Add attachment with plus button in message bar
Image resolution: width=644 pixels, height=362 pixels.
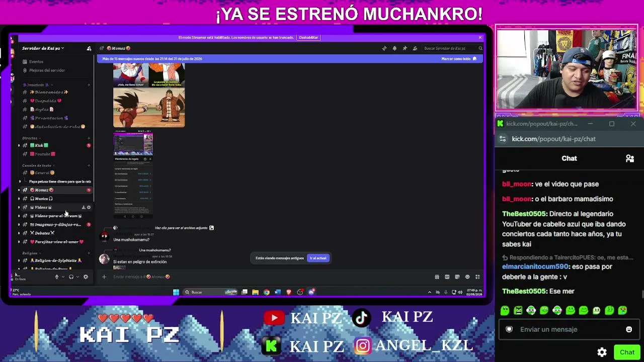coord(104,277)
